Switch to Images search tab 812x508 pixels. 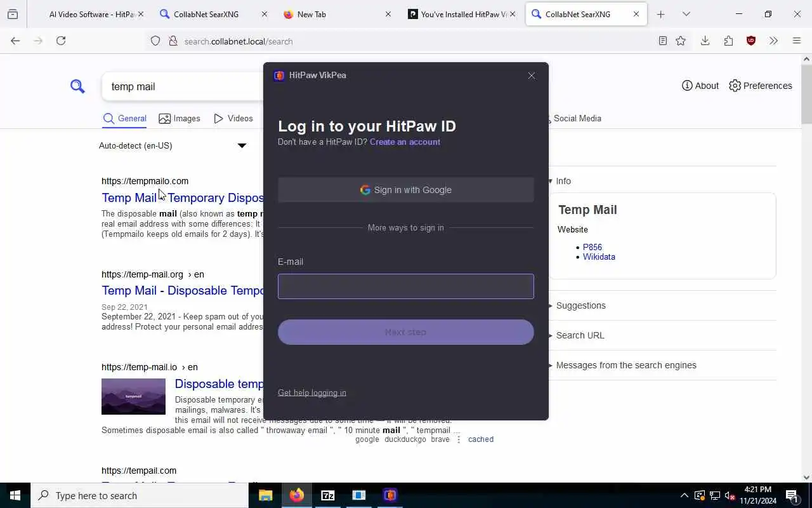click(180, 118)
